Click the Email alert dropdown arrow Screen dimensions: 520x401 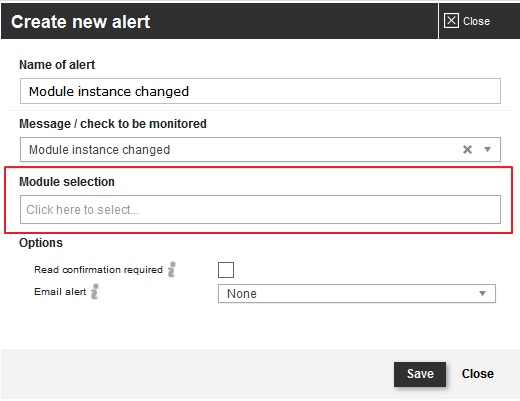tap(482, 294)
